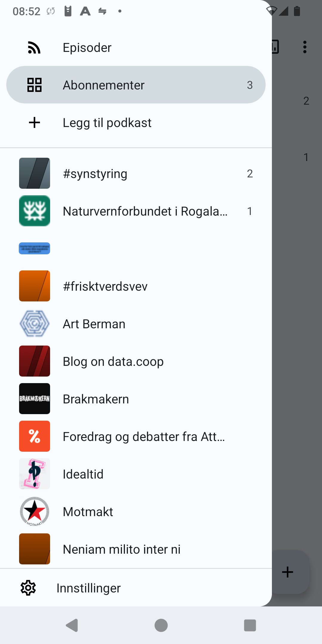Screen dimensions: 322x644
Task: Open Innstillinger settings
Action: pyautogui.click(x=89, y=588)
